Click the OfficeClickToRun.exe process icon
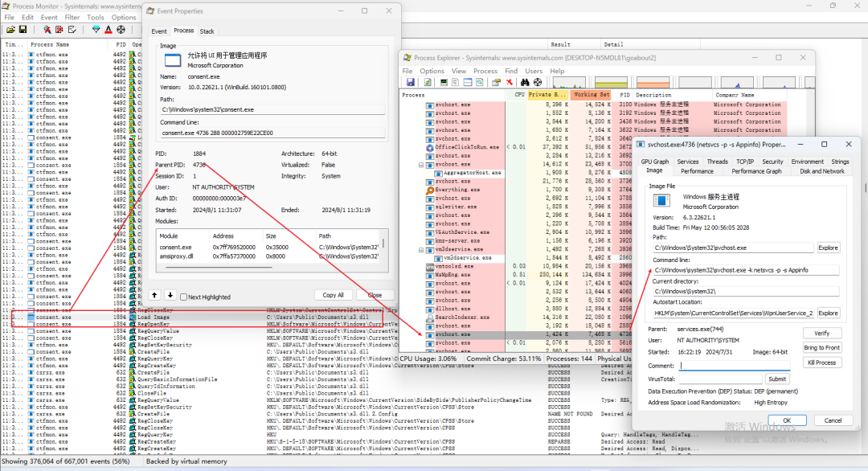868x471 pixels. tap(429, 148)
